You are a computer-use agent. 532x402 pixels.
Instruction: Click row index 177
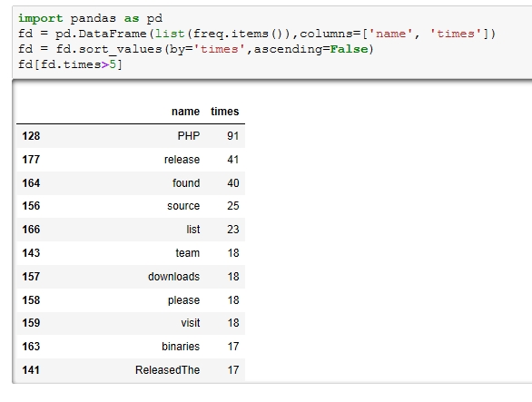tap(31, 160)
